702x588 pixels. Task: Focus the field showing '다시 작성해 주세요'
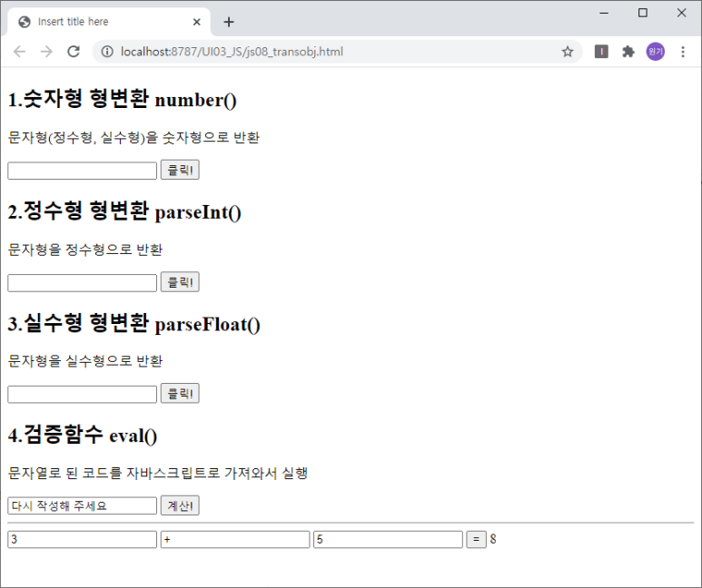(x=83, y=505)
